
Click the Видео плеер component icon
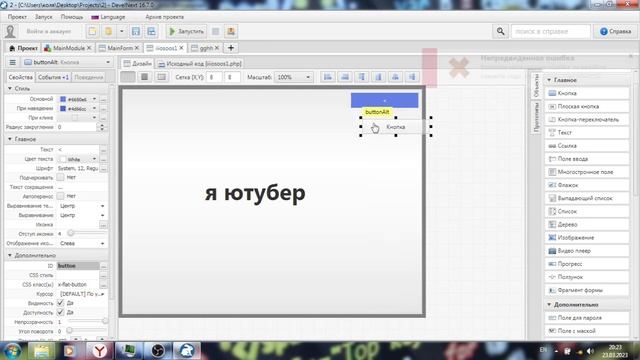tap(552, 251)
